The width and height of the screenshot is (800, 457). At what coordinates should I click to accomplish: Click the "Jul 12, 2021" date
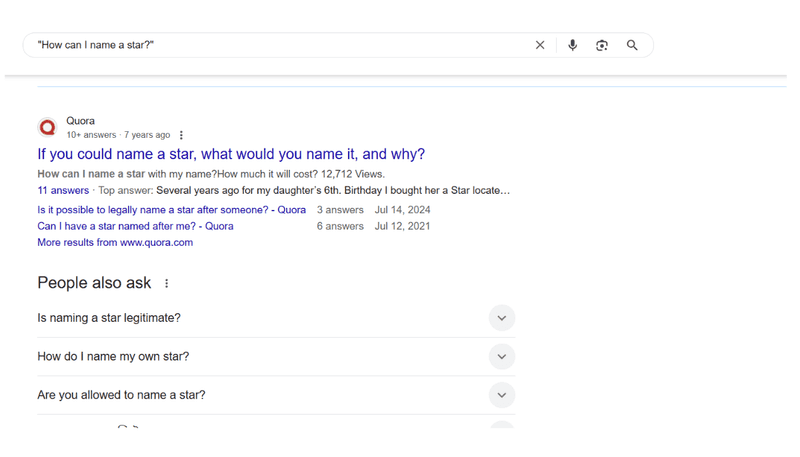(x=403, y=226)
